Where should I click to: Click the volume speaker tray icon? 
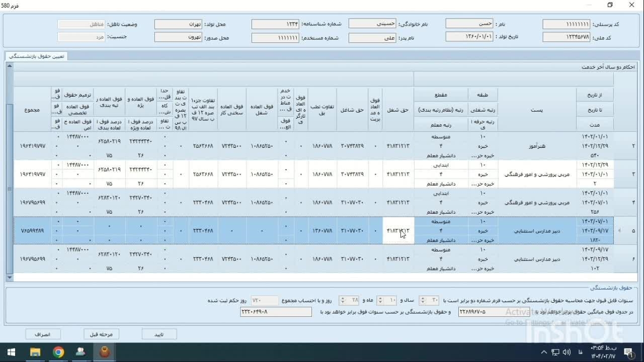pyautogui.click(x=567, y=352)
